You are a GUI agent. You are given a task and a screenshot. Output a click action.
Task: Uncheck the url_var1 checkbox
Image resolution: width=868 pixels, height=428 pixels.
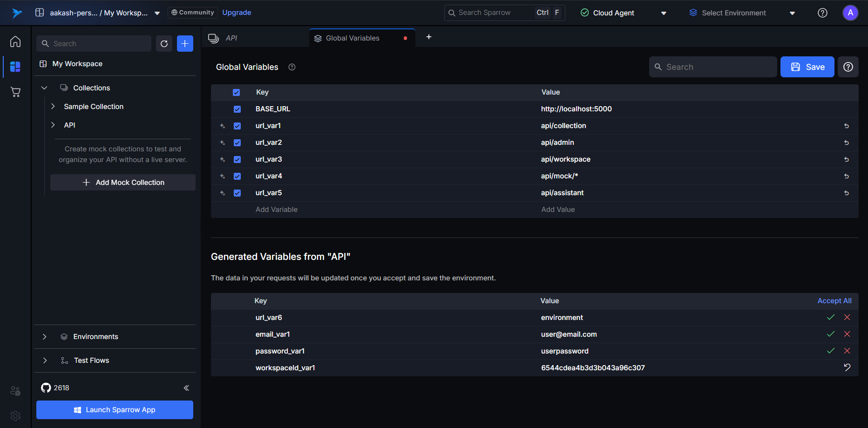(237, 126)
